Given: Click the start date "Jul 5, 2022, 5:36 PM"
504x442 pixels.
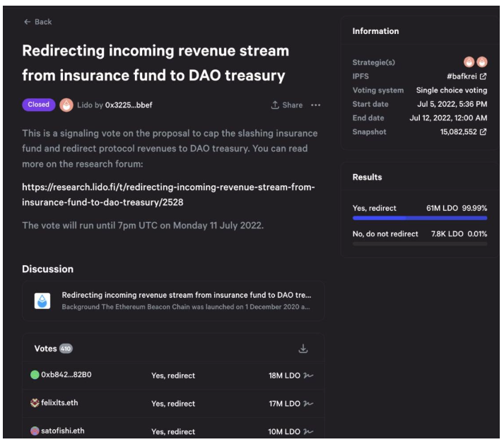Looking at the screenshot, I should [452, 104].
